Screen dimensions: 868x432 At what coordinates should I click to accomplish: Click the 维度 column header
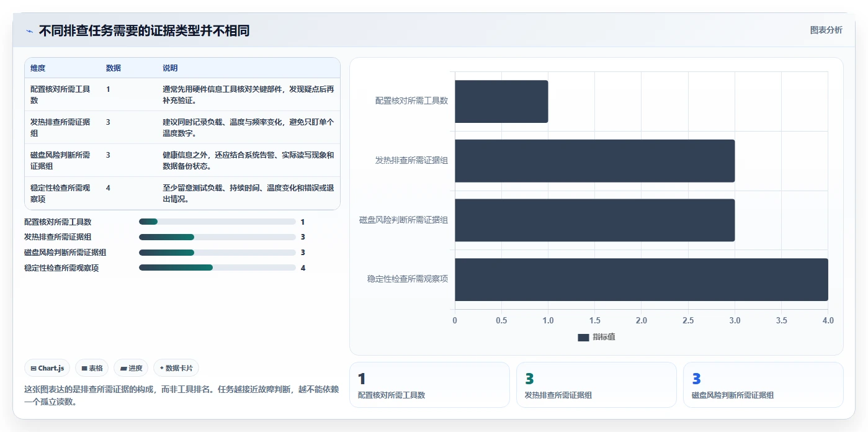pyautogui.click(x=38, y=68)
